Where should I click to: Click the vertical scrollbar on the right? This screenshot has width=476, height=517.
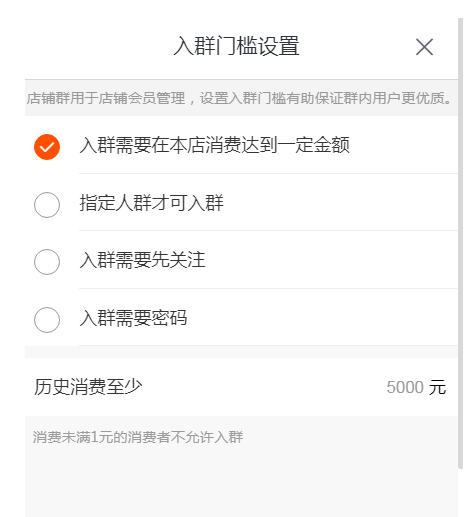click(460, 243)
